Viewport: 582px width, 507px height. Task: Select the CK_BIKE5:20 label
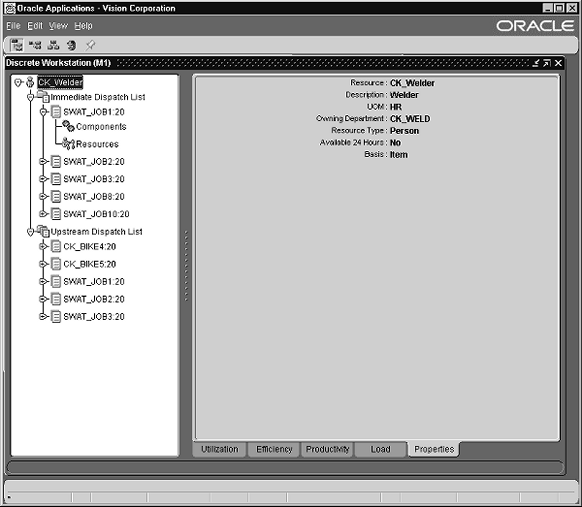[x=89, y=264]
